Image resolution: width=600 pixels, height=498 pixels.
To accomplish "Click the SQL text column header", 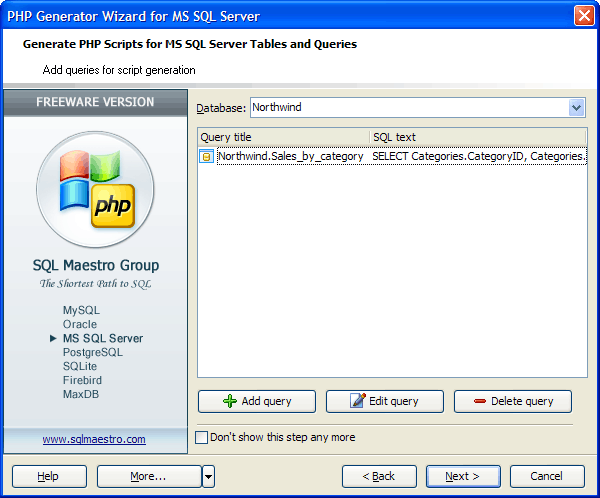I will point(478,137).
